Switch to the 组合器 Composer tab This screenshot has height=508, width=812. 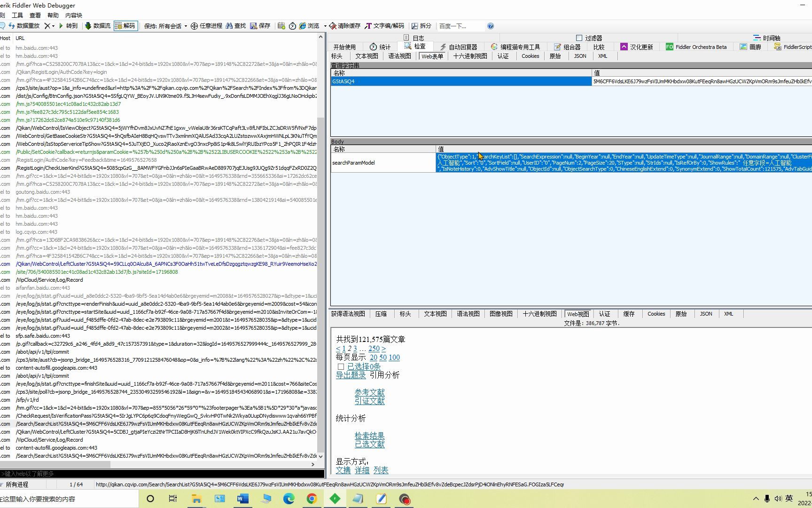point(567,47)
